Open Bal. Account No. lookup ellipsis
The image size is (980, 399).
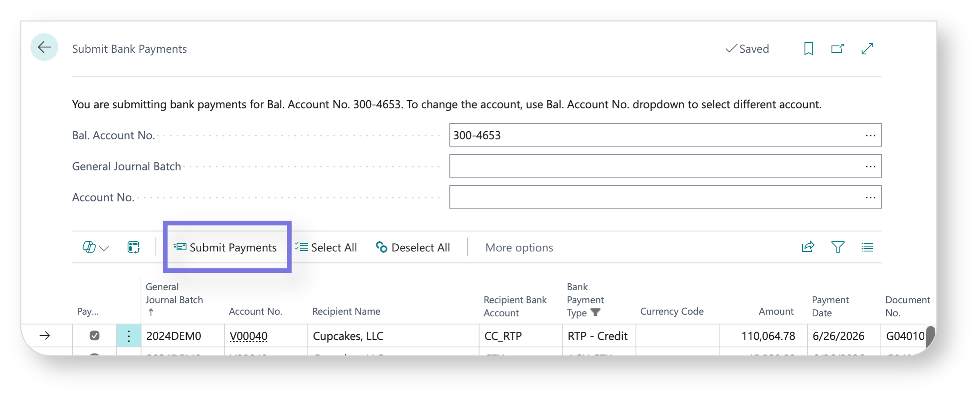click(x=870, y=136)
